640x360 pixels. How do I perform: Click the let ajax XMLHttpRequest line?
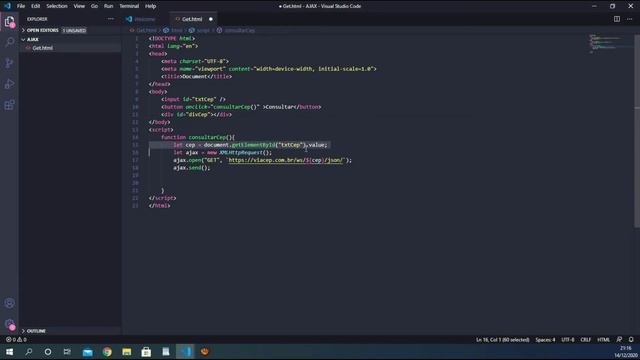click(x=222, y=152)
